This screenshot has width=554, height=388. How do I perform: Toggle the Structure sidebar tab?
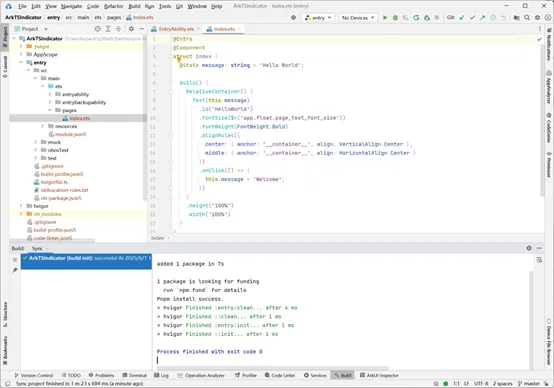[x=5, y=314]
